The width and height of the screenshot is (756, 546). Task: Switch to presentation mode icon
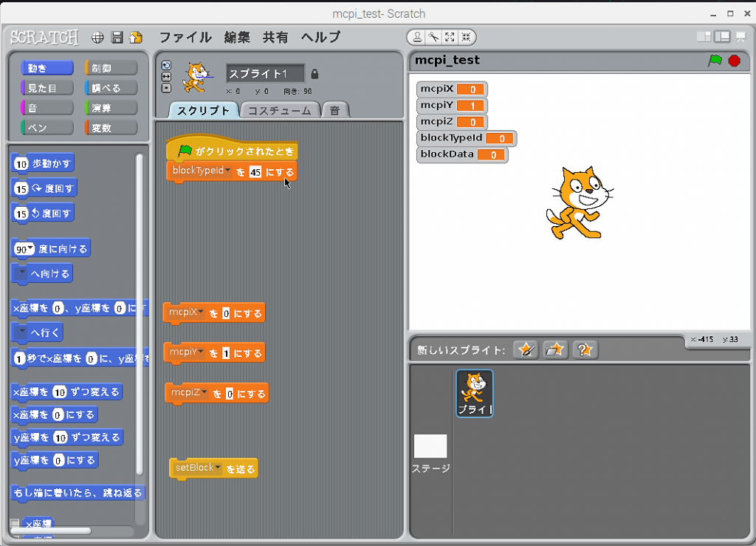[x=740, y=37]
